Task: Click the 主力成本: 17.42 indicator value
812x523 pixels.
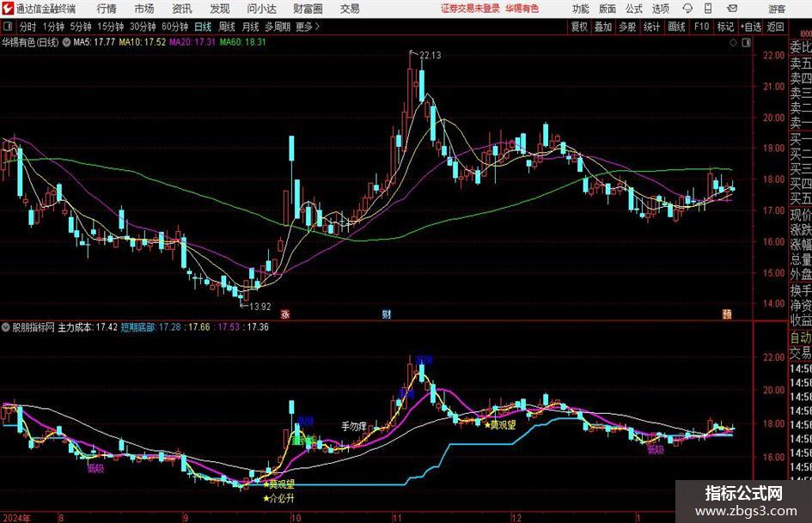Action: tap(88, 327)
